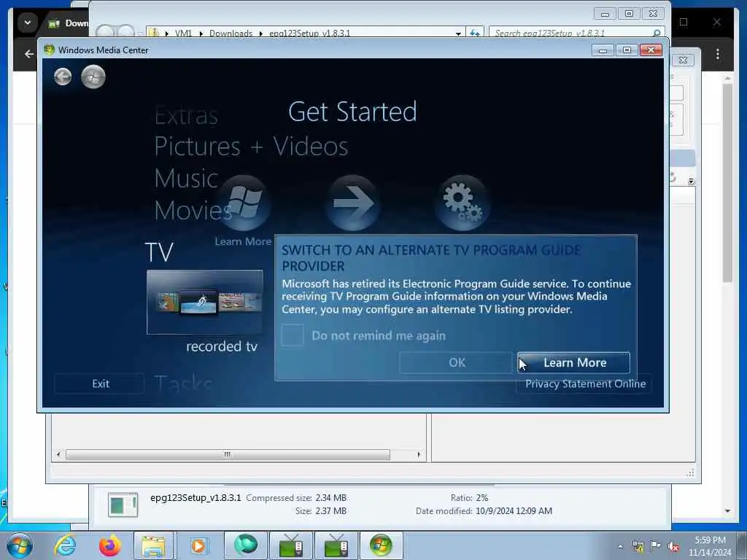Check 'Do not remind me again' box
Screen dimensions: 747x560
pyautogui.click(x=293, y=335)
